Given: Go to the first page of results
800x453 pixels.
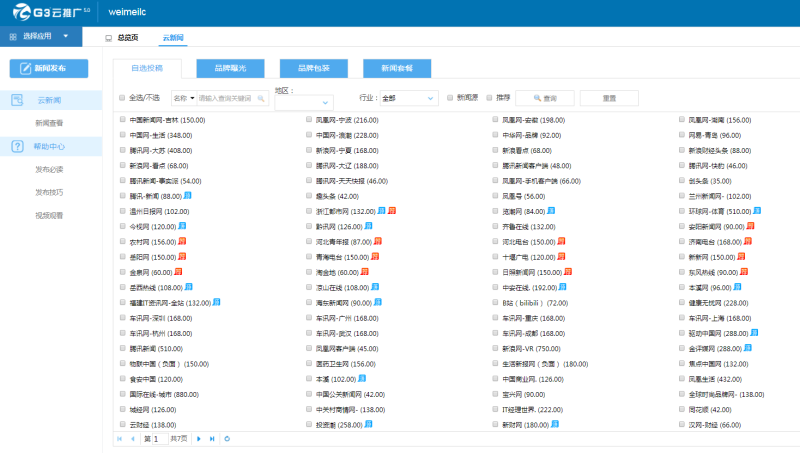Looking at the screenshot, I should [x=120, y=439].
